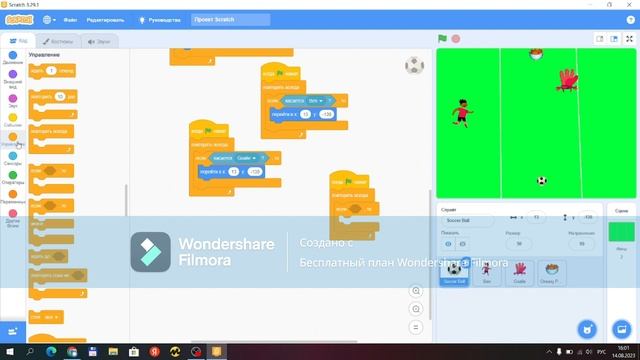Image resolution: width=640 pixels, height=360 pixels.
Task: Open Microsoft Store from taskbar
Action: 134,351
